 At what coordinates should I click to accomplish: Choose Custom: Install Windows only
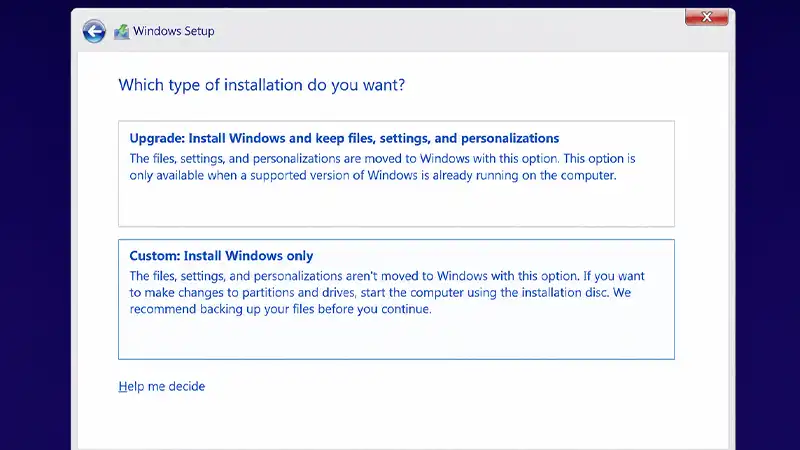[396, 299]
